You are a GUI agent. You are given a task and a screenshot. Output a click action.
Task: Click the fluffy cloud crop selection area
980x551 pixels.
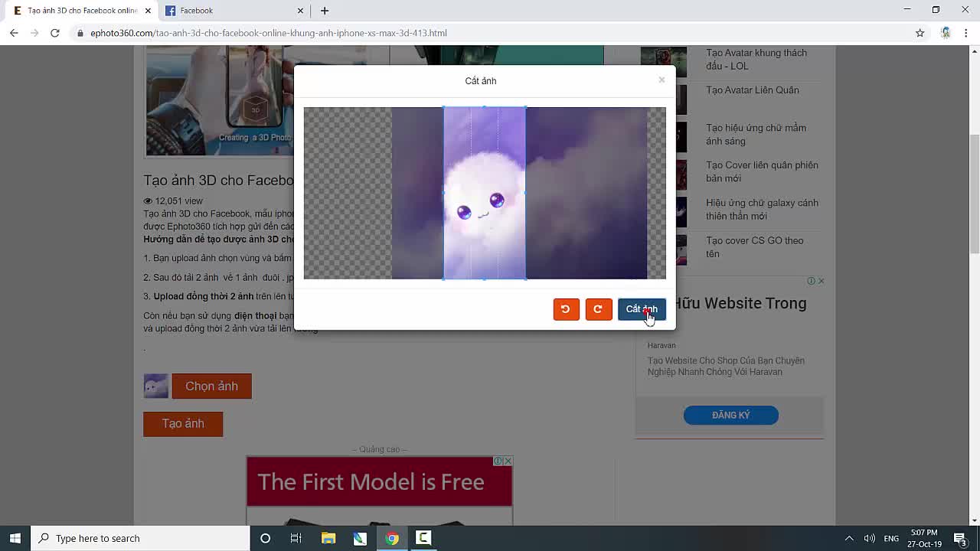click(x=485, y=193)
